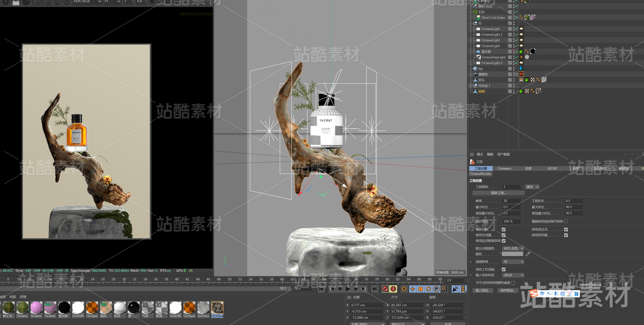Play the animation forward
644x325 pixels.
tap(348, 289)
